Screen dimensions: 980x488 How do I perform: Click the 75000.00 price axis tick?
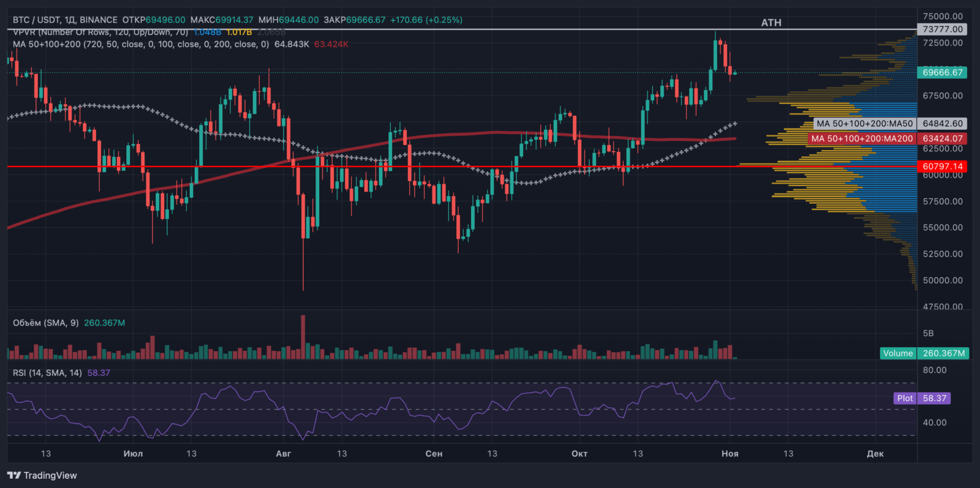pos(943,17)
